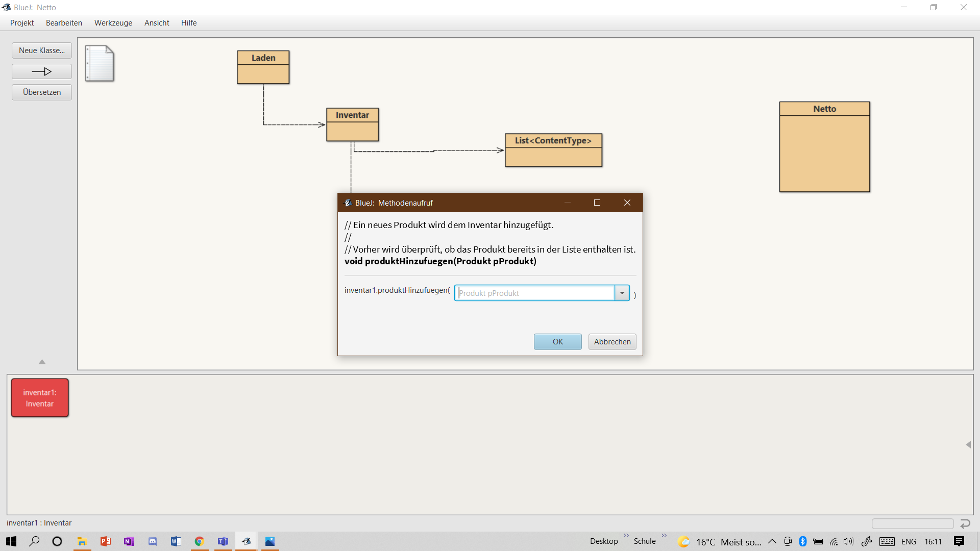Click the inheritance arrow tool button
The height and width of the screenshot is (551, 980).
click(x=42, y=71)
